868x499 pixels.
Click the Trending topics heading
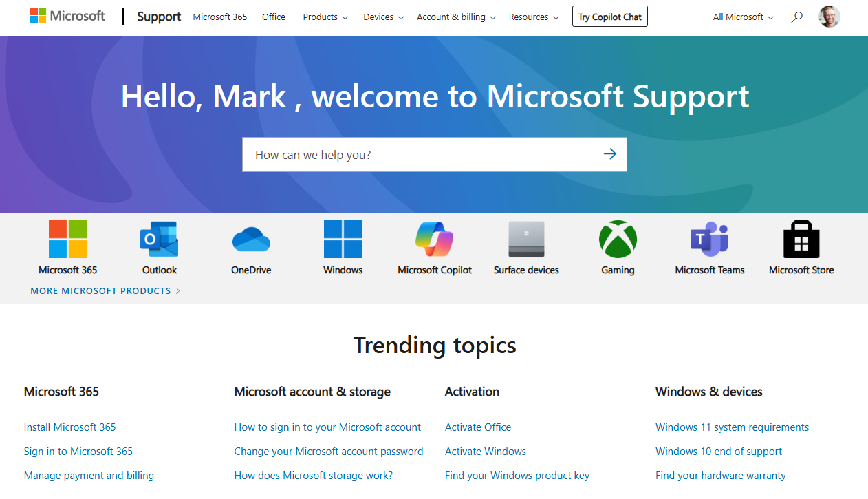pos(435,345)
